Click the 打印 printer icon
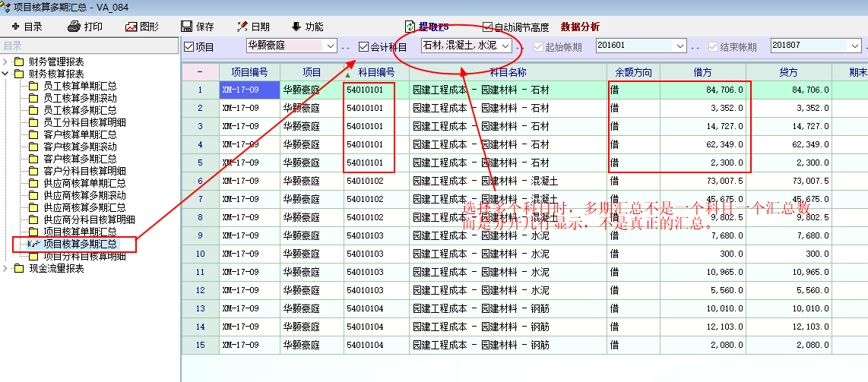This screenshot has height=382, width=868. pos(74,27)
